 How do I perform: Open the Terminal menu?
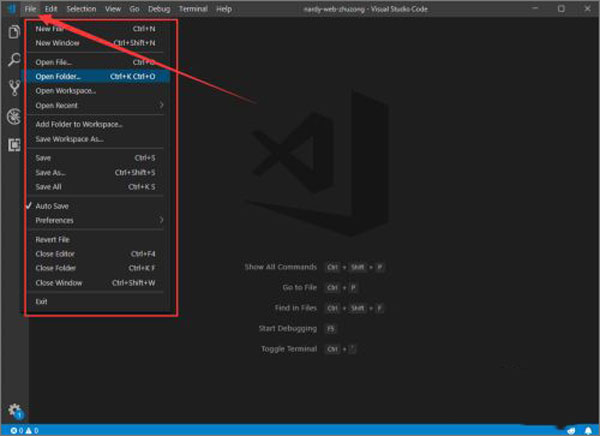[x=193, y=9]
